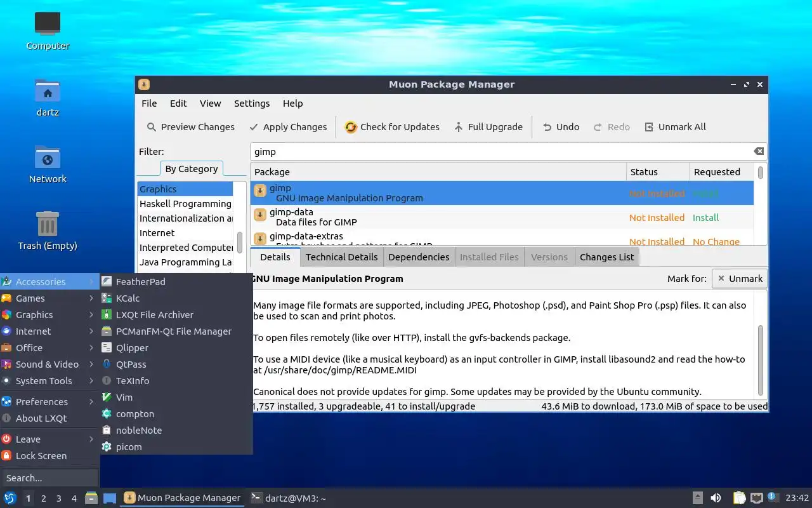Launch PCManFM-Qt File Manager

pyautogui.click(x=176, y=331)
